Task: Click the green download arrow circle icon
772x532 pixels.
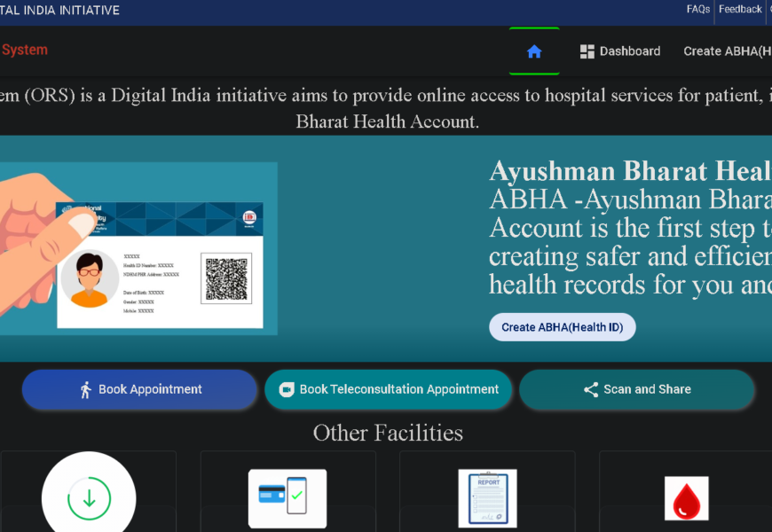Action: coord(89,498)
